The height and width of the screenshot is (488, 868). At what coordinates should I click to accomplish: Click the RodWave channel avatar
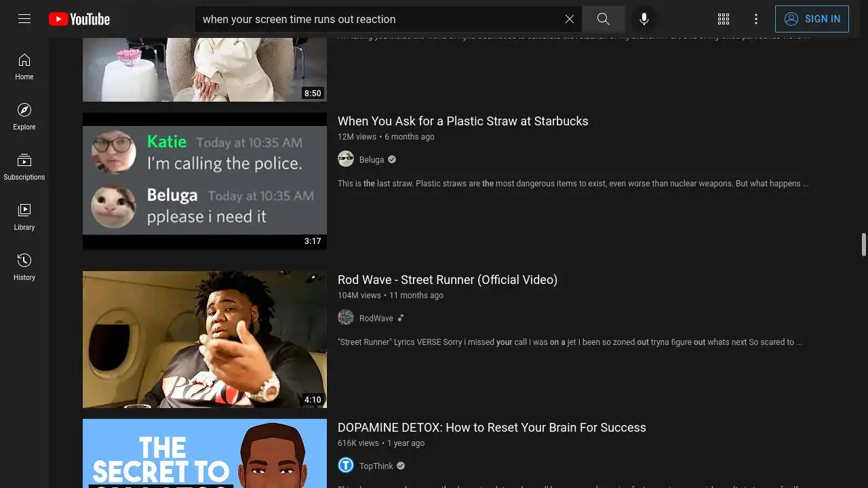point(346,318)
